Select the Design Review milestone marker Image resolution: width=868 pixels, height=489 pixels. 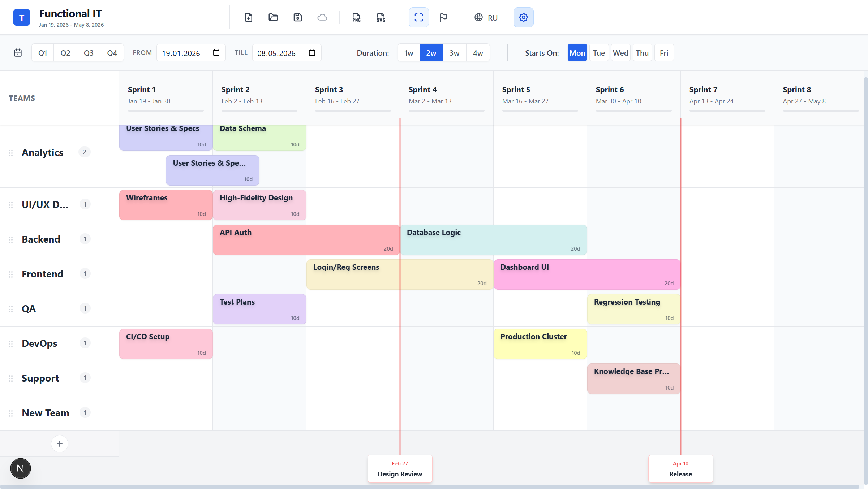pos(400,469)
